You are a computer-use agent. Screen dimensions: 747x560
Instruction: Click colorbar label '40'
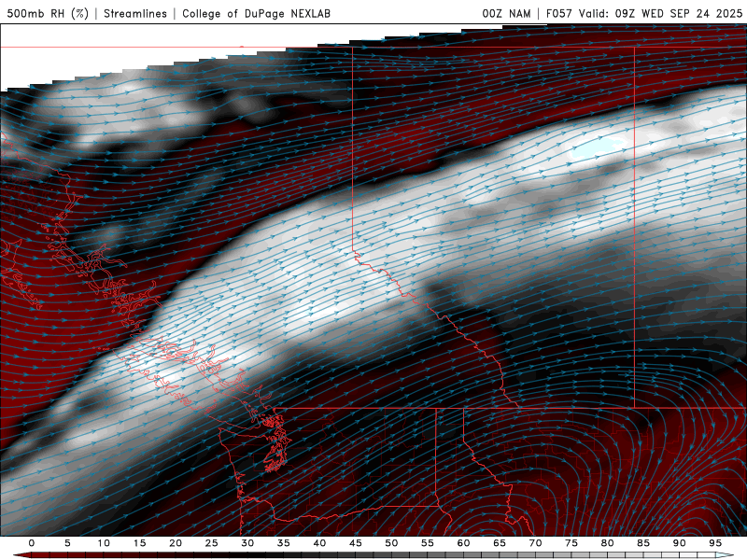319,543
